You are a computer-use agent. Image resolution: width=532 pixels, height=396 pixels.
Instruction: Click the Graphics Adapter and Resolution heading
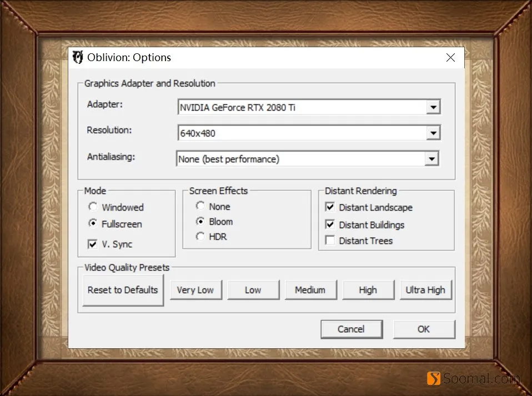149,83
